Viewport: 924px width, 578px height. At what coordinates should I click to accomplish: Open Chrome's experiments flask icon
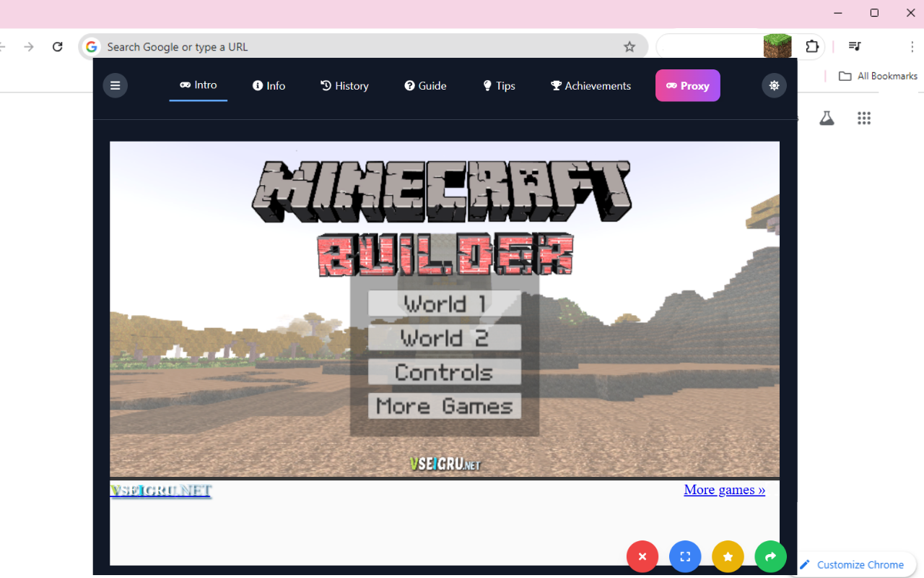pos(827,118)
